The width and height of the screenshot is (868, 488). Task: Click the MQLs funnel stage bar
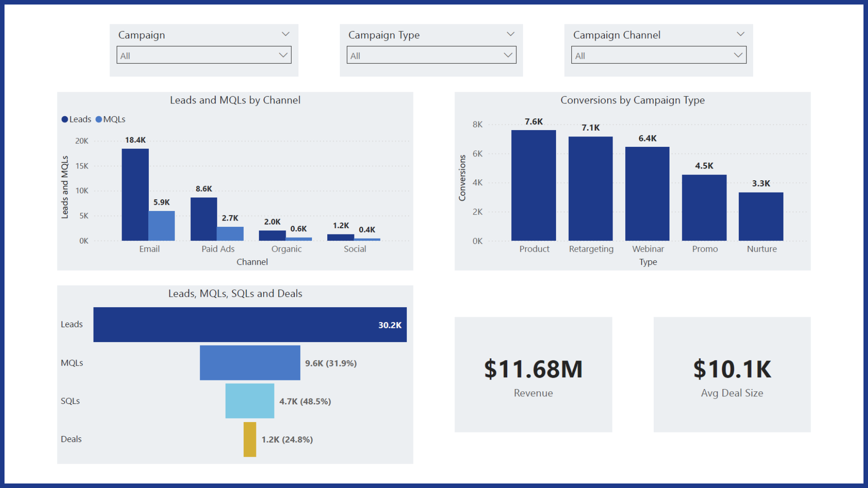tap(250, 362)
